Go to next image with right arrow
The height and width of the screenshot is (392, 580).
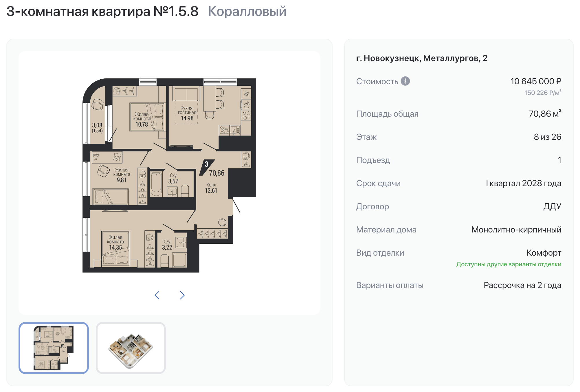pos(182,295)
